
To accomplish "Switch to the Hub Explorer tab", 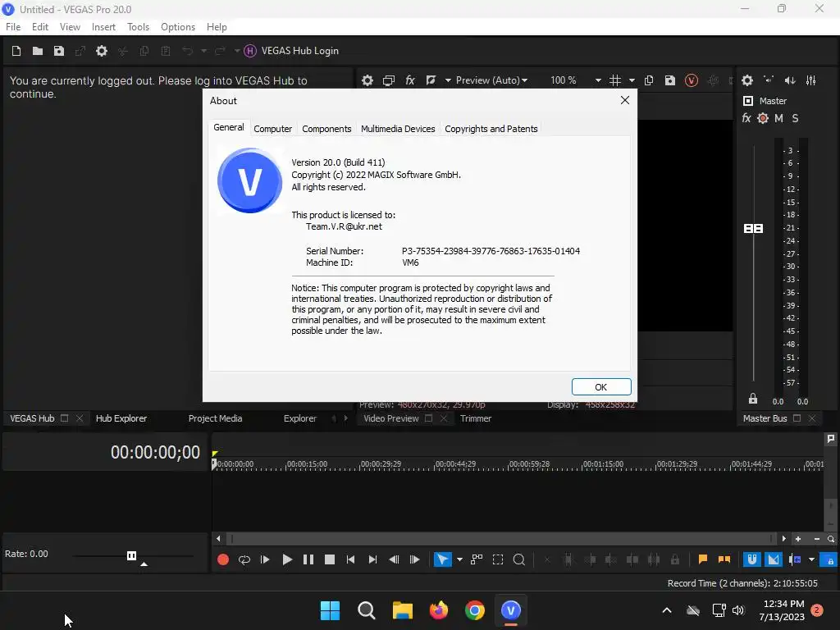I will click(121, 418).
